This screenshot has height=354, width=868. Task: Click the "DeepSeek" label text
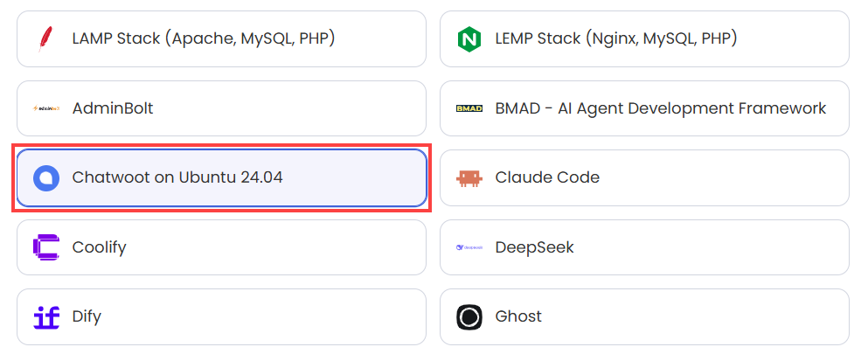pyautogui.click(x=535, y=247)
